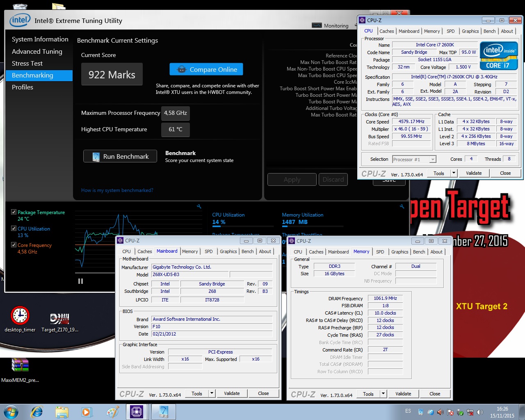
Task: Switch to SPD tab in top-right CPU-Z
Action: pyautogui.click(x=451, y=31)
